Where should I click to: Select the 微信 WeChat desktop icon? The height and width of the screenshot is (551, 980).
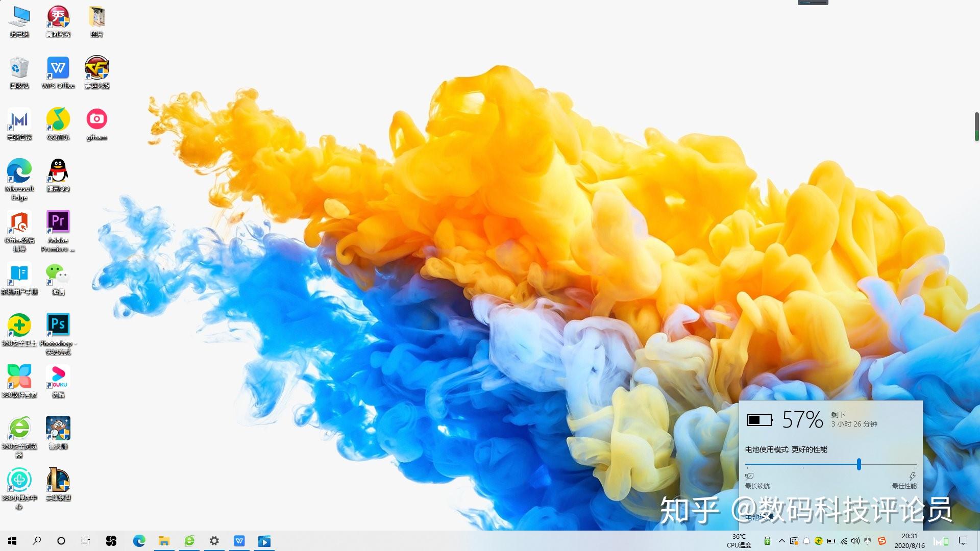[x=58, y=279]
